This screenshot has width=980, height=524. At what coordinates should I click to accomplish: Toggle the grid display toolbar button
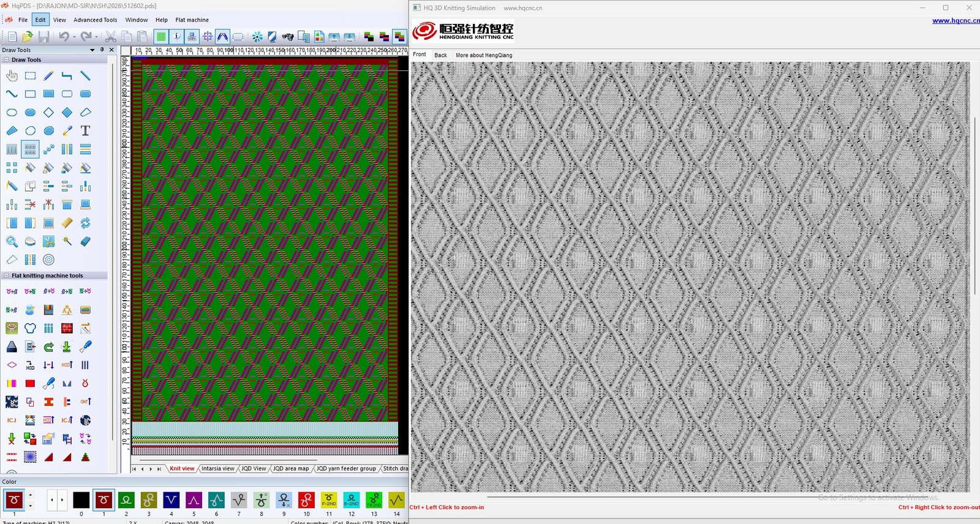click(x=160, y=37)
